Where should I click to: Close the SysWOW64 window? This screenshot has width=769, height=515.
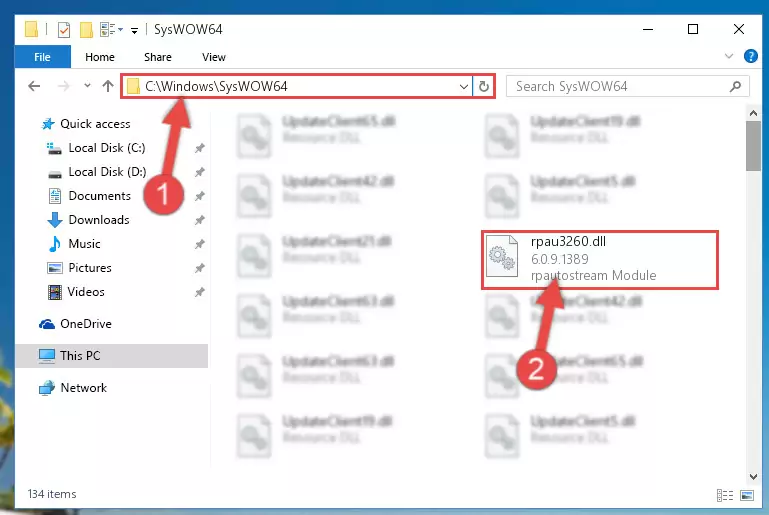pos(739,29)
